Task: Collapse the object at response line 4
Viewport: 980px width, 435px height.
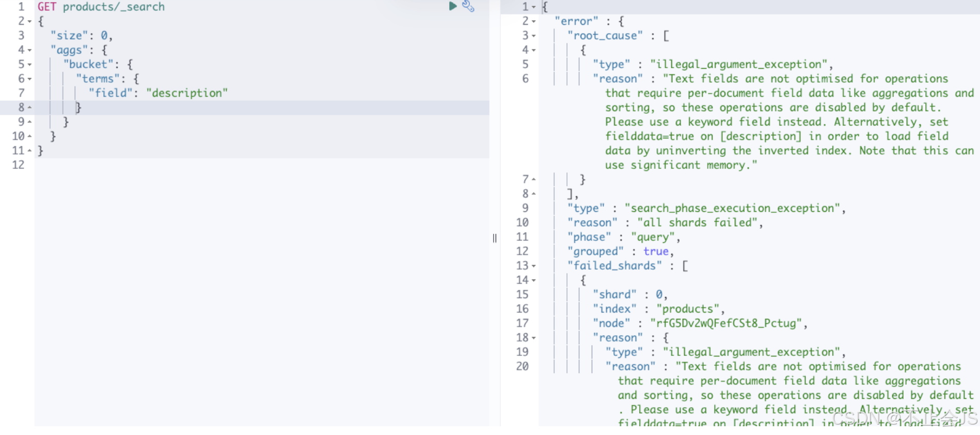Action: coord(534,50)
